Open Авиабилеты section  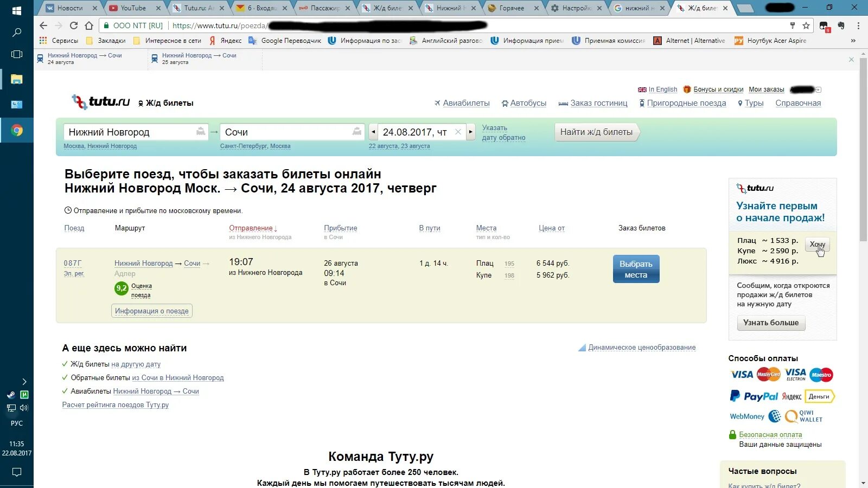[466, 103]
